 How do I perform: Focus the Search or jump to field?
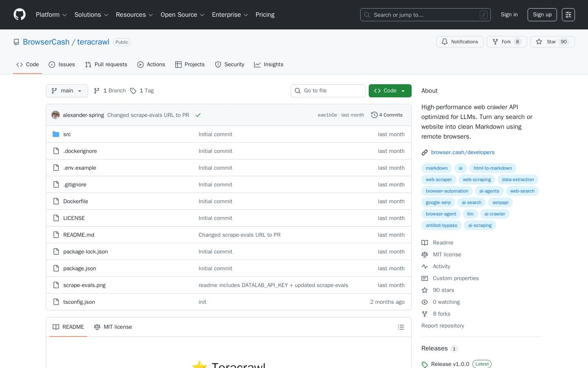coord(425,15)
